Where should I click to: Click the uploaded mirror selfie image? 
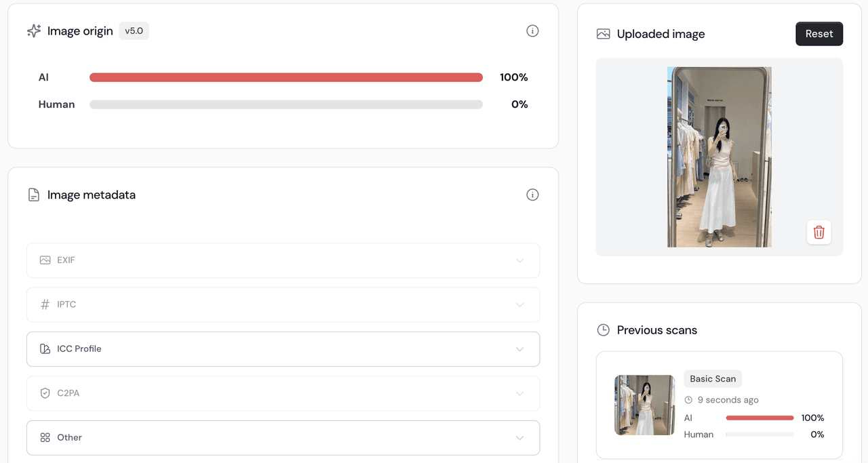719,157
